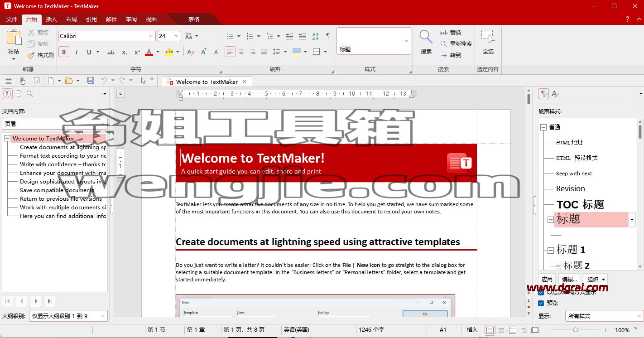Jump to the last item in the navigator
The width and height of the screenshot is (644, 338).
[x=50, y=301]
